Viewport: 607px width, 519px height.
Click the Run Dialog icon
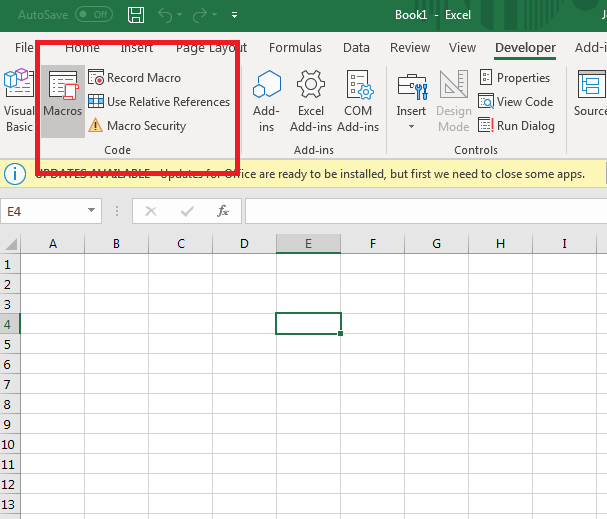tap(485, 125)
